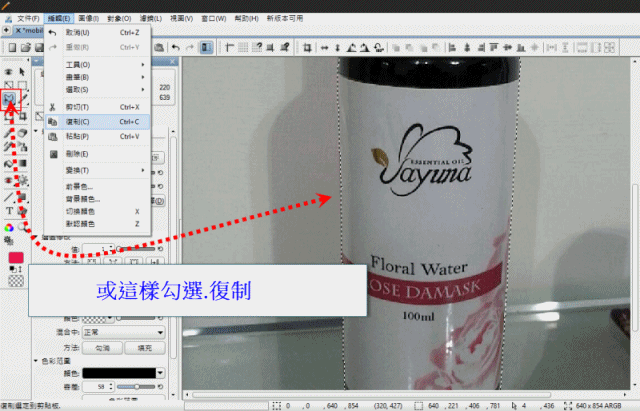Select the Text tool

tap(9, 211)
